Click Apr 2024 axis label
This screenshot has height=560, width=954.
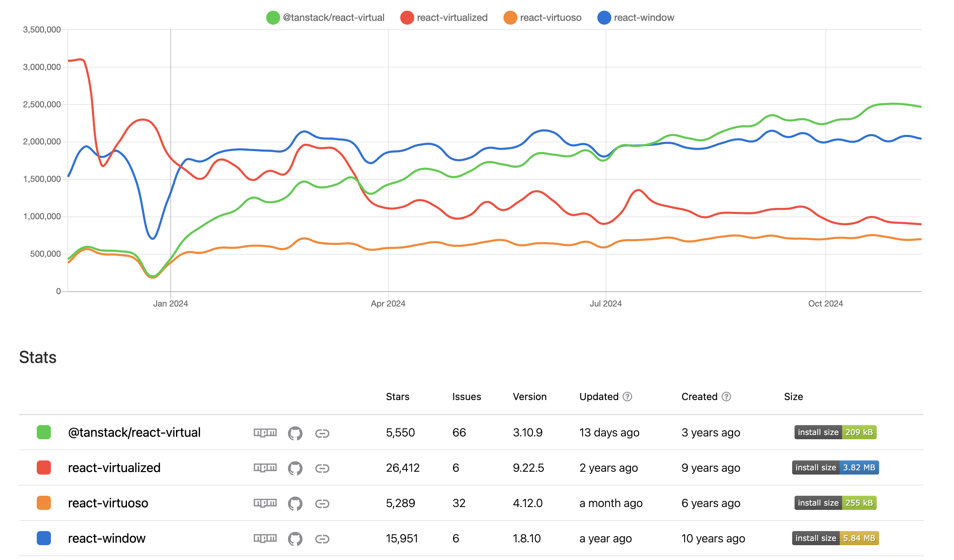pyautogui.click(x=388, y=303)
